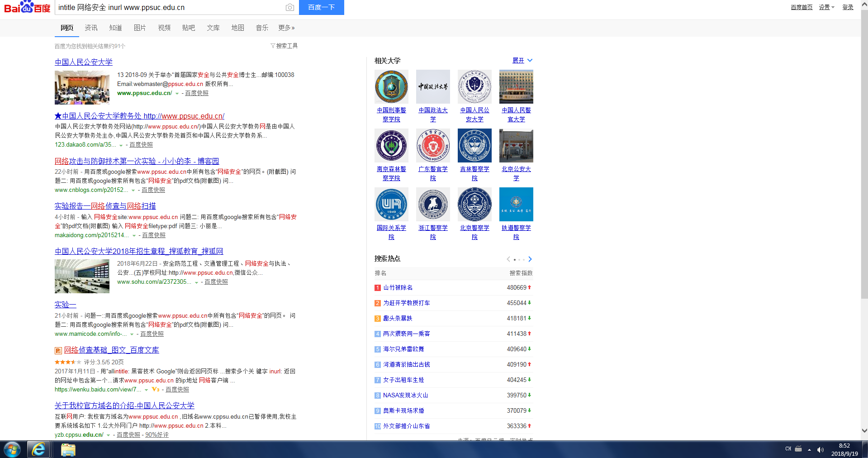Open 实验报告—网络侦查与网络扫描 result
868x458 pixels.
point(105,206)
